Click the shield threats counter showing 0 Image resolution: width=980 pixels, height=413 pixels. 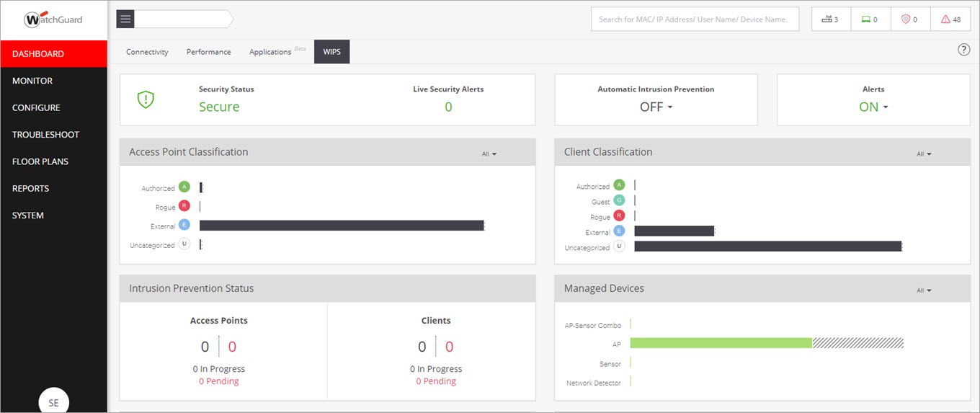click(x=910, y=19)
